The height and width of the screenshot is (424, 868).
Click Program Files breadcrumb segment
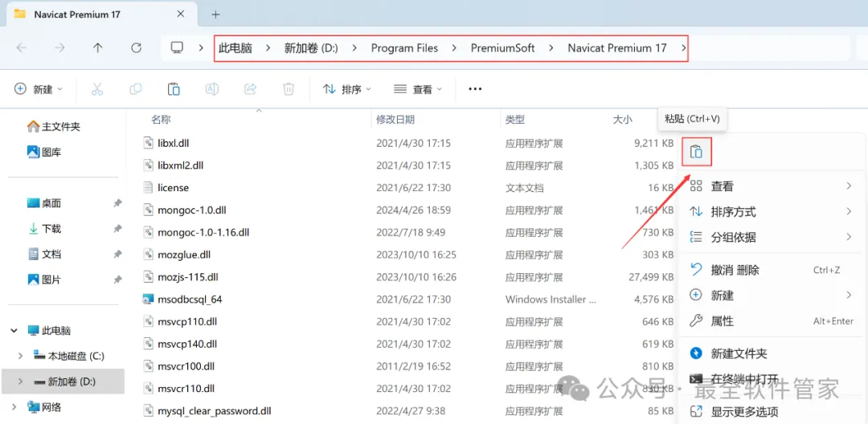(404, 48)
